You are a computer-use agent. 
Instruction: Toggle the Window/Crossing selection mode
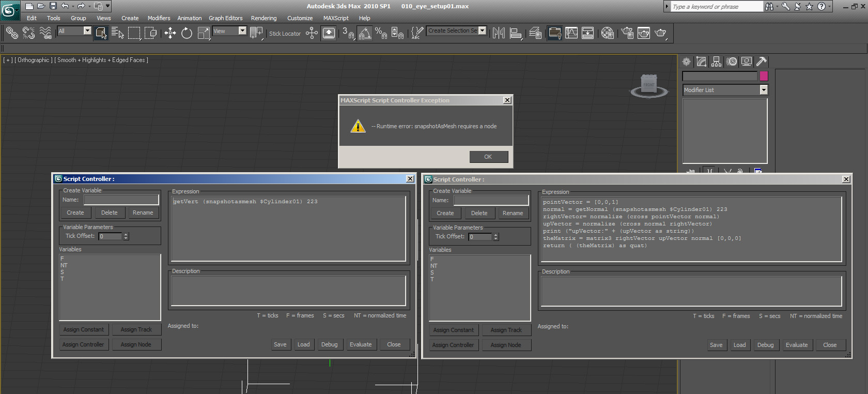pyautogui.click(x=151, y=33)
